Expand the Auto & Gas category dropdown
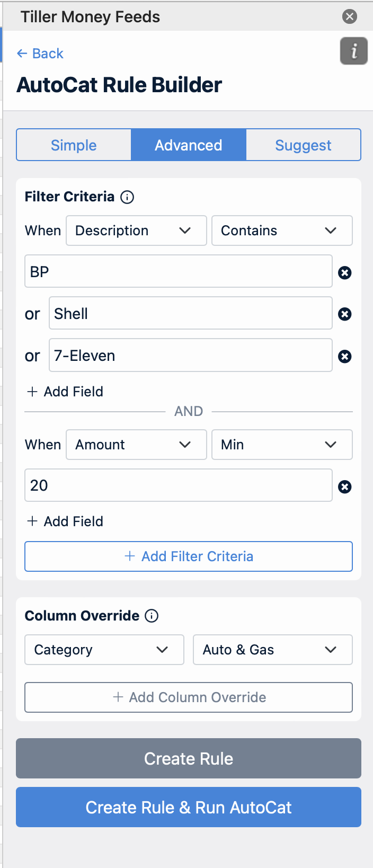 tap(272, 650)
